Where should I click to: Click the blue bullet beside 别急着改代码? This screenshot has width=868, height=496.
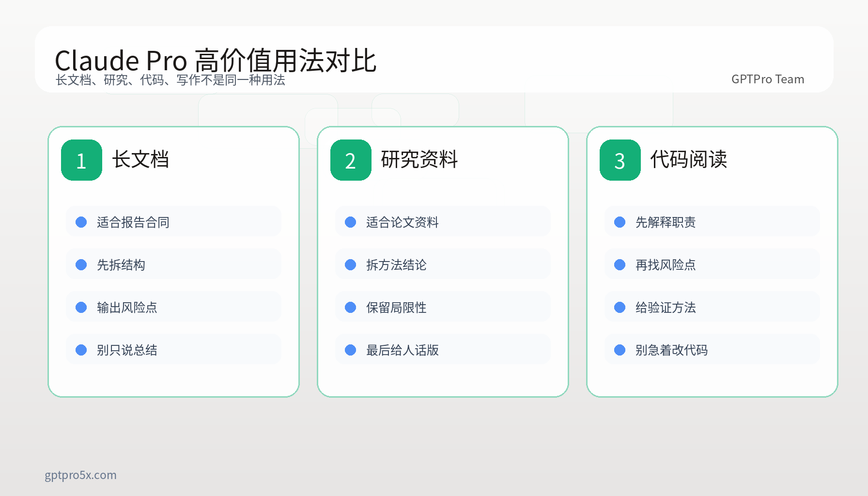tap(620, 350)
